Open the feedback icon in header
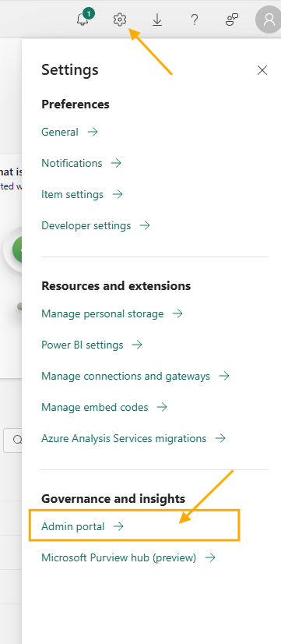Screen dimensions: 281x644 [232, 19]
